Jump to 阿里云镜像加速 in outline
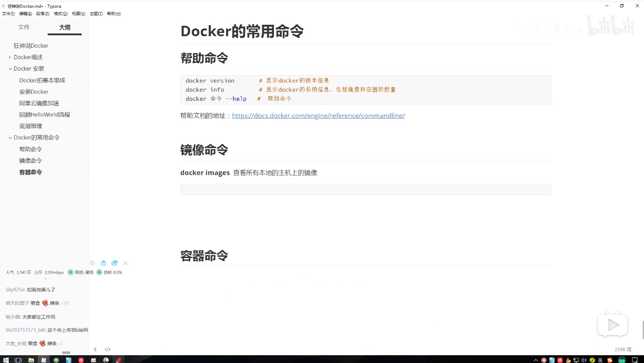 [39, 103]
